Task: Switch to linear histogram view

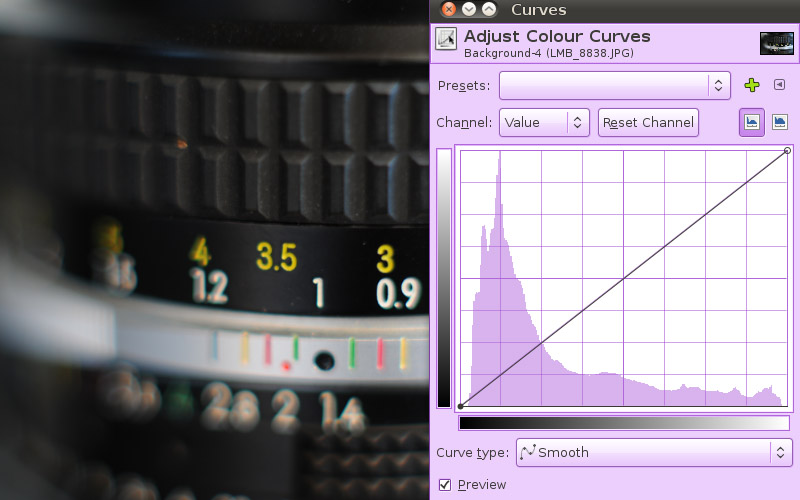Action: coord(751,122)
